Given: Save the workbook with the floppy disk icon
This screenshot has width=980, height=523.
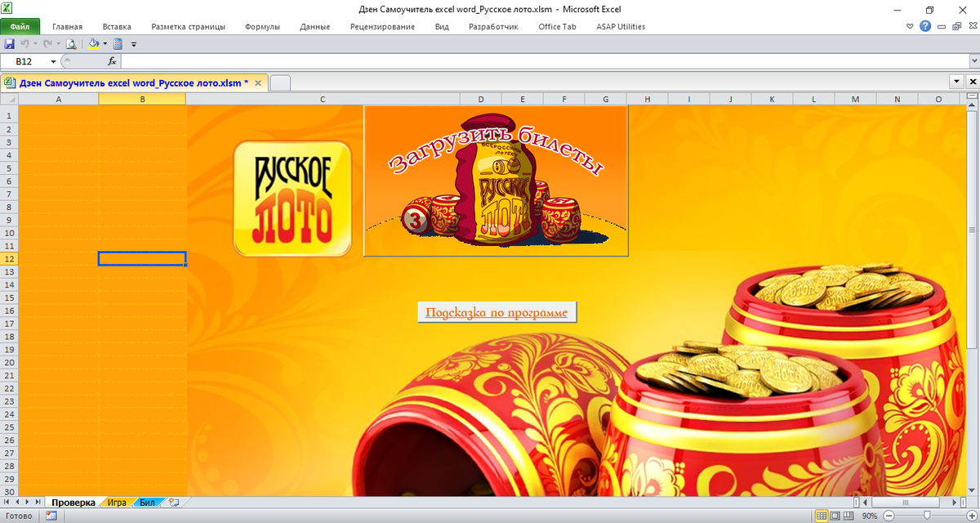Looking at the screenshot, I should coord(10,43).
